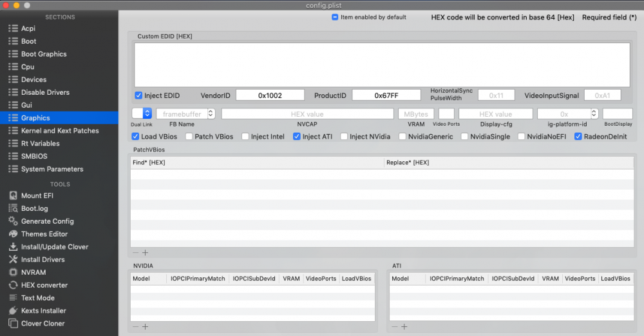Viewport: 644px width, 336px height.
Task: Remove PatchVBios entry with minus button
Action: click(135, 253)
